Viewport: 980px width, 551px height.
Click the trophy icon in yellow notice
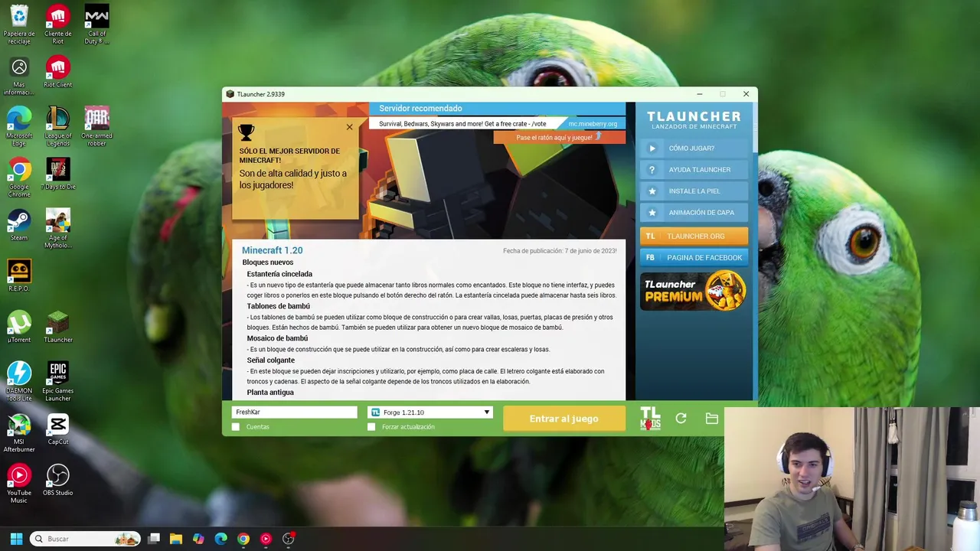(x=246, y=132)
